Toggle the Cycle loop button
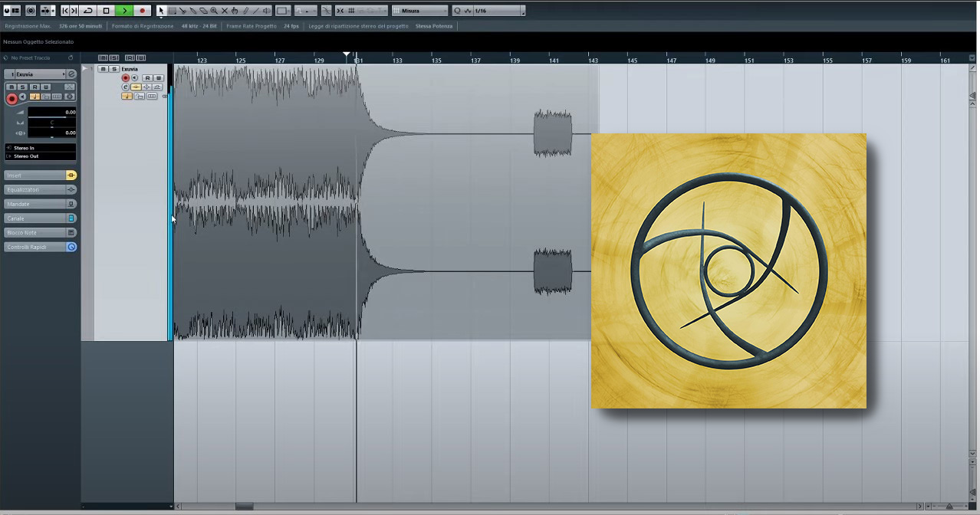The image size is (980, 515). pos(88,11)
